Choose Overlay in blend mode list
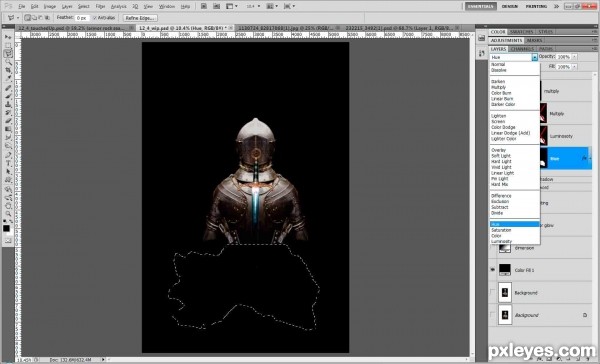Image resolution: width=600 pixels, height=364 pixels. coord(498,150)
